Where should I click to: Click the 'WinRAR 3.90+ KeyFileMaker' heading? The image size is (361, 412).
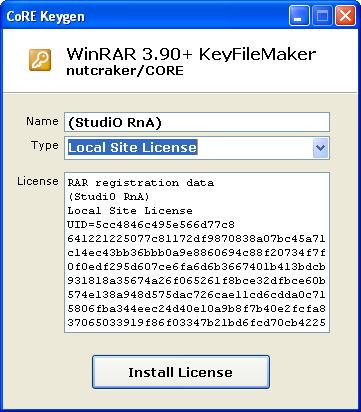point(191,54)
